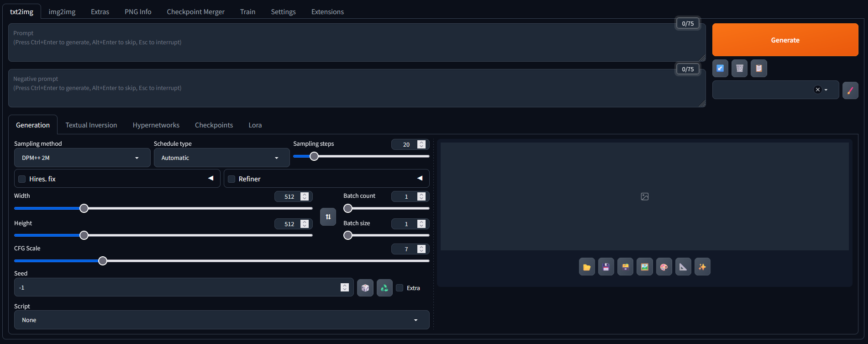Clear the prompt with the trash icon
The height and width of the screenshot is (344, 868).
pos(740,69)
